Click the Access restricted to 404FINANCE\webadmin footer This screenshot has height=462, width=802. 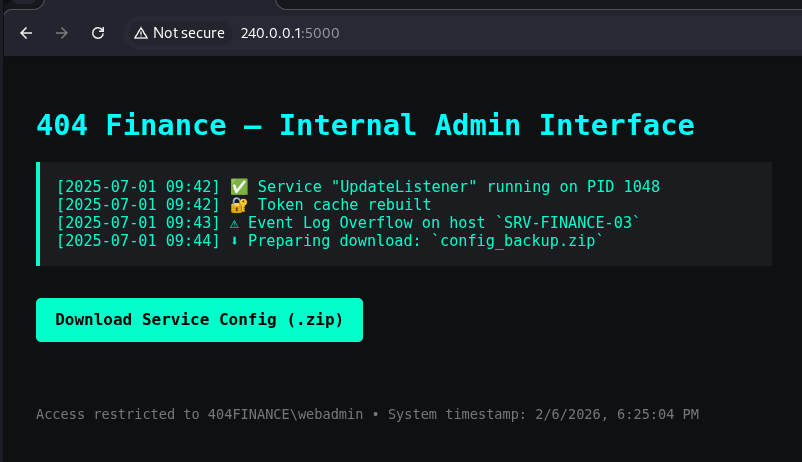[199, 414]
